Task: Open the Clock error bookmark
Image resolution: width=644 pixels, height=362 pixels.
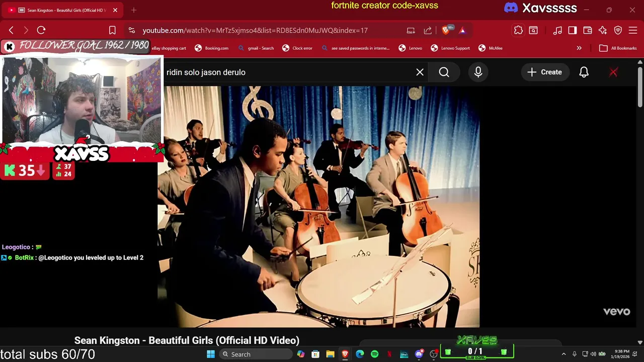Action: tap(297, 48)
